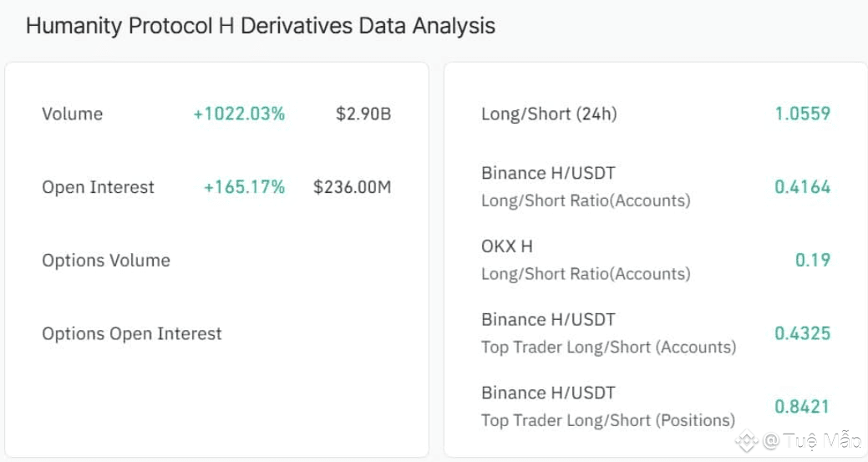Click the Humanity Protocol H Derivatives title
The height and width of the screenshot is (462, 868).
[x=260, y=26]
